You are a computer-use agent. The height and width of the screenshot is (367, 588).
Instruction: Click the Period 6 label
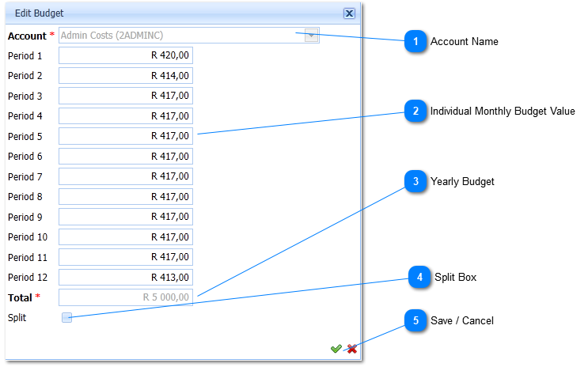point(25,157)
